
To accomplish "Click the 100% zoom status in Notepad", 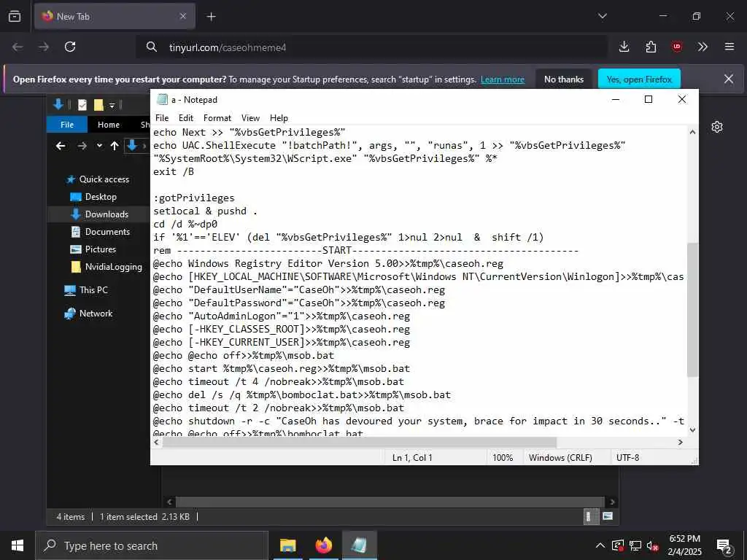I will [503, 458].
